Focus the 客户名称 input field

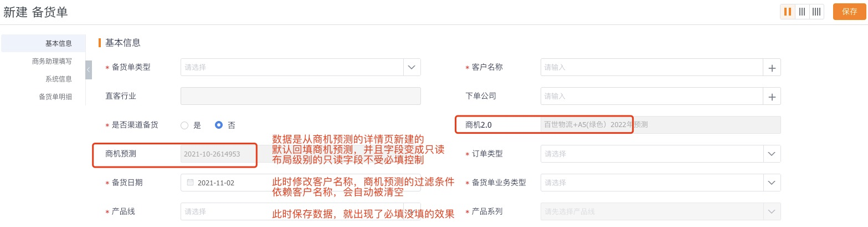tap(651, 67)
